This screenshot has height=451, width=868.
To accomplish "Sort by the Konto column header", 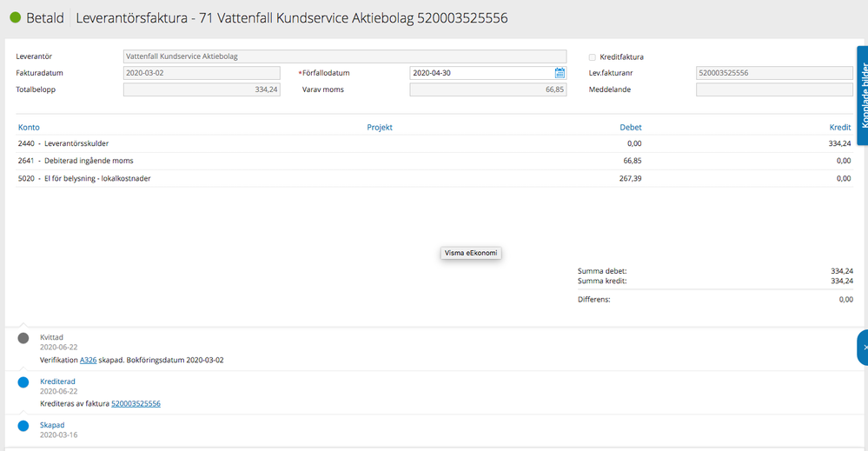I will point(29,127).
